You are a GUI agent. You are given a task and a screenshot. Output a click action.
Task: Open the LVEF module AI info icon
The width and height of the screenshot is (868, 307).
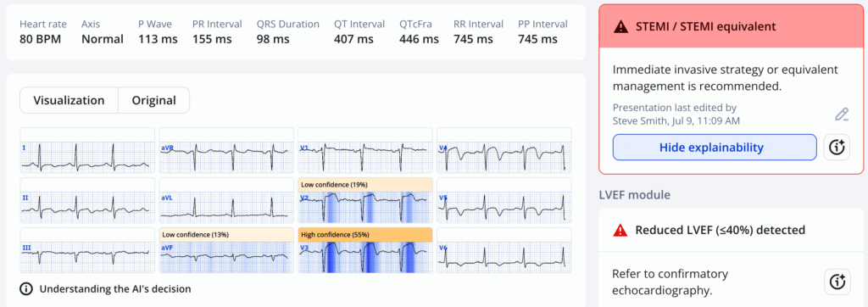click(x=837, y=282)
